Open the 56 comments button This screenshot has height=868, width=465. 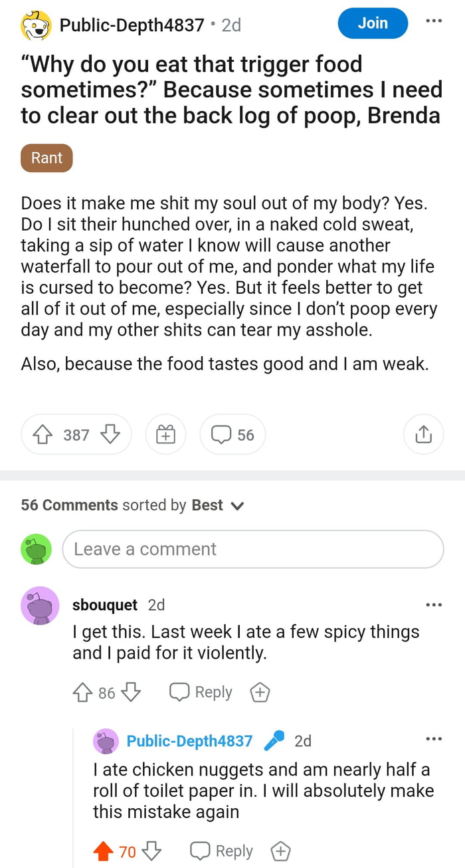coord(232,435)
